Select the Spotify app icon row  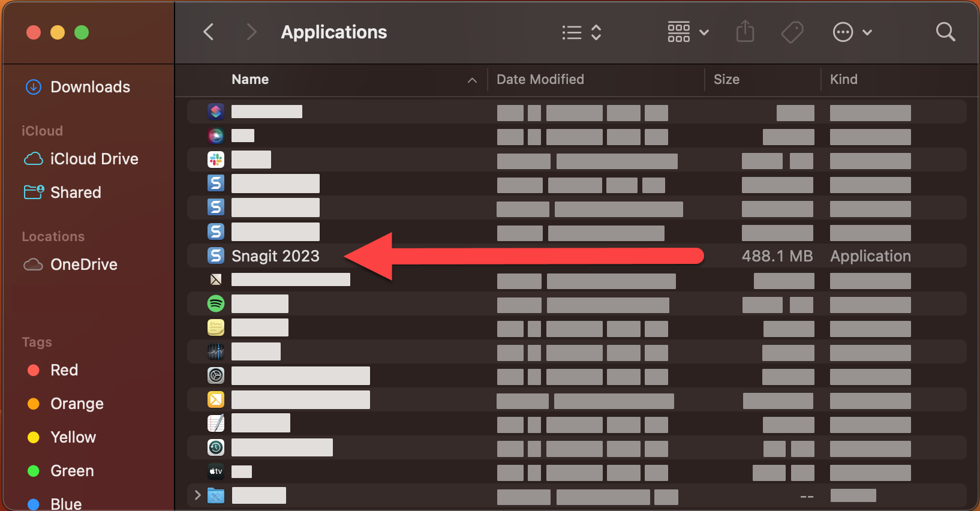(x=216, y=303)
